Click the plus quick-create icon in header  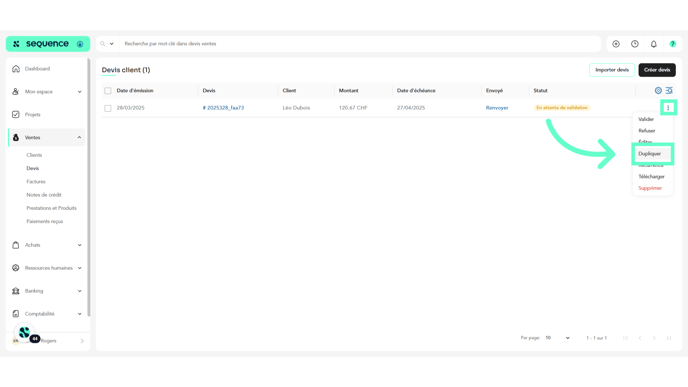[x=616, y=44]
